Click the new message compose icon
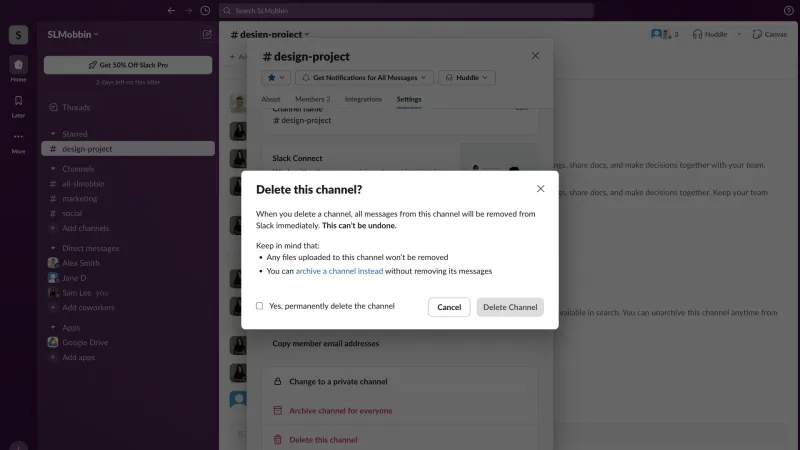Image resolution: width=800 pixels, height=450 pixels. pos(207,34)
